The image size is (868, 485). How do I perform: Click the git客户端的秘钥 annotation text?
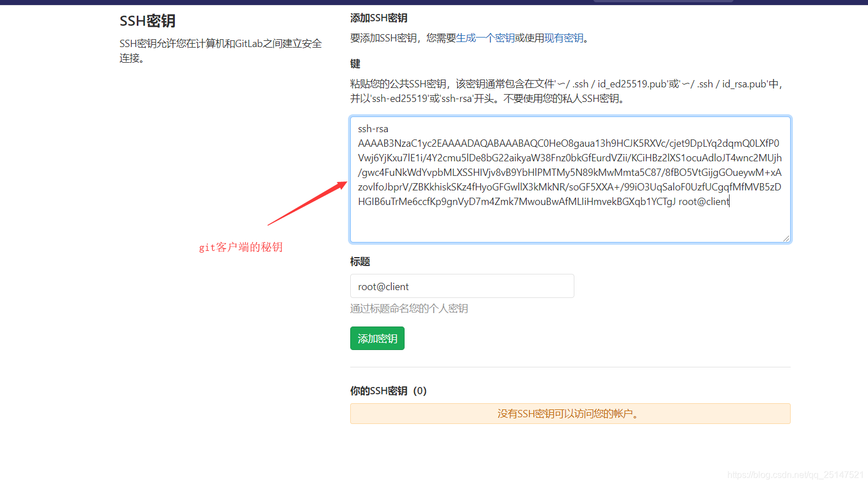point(240,246)
